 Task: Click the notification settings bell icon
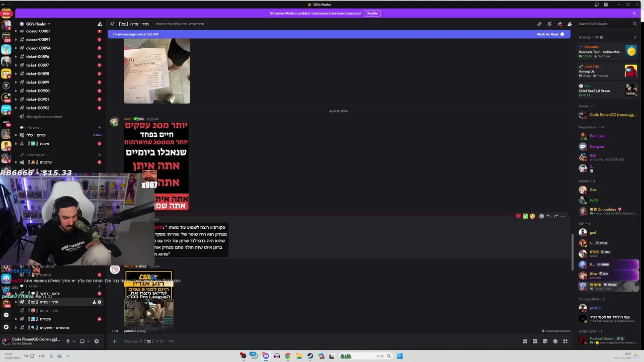coord(549,24)
